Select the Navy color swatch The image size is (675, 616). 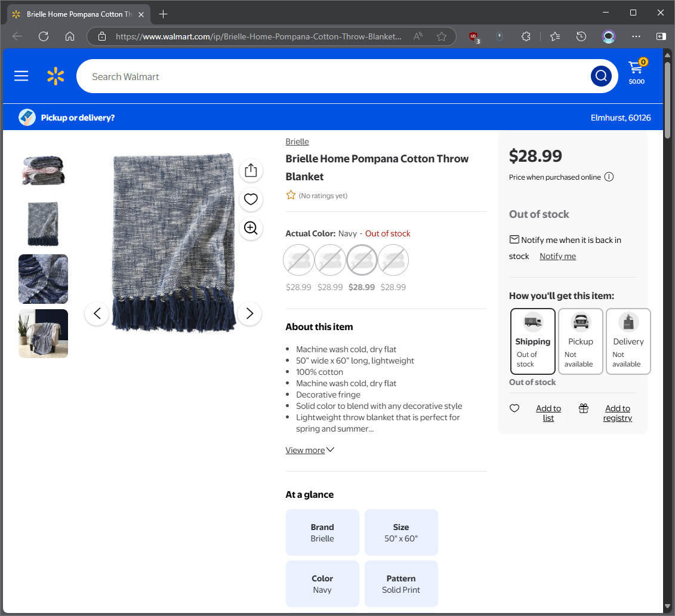coord(362,260)
